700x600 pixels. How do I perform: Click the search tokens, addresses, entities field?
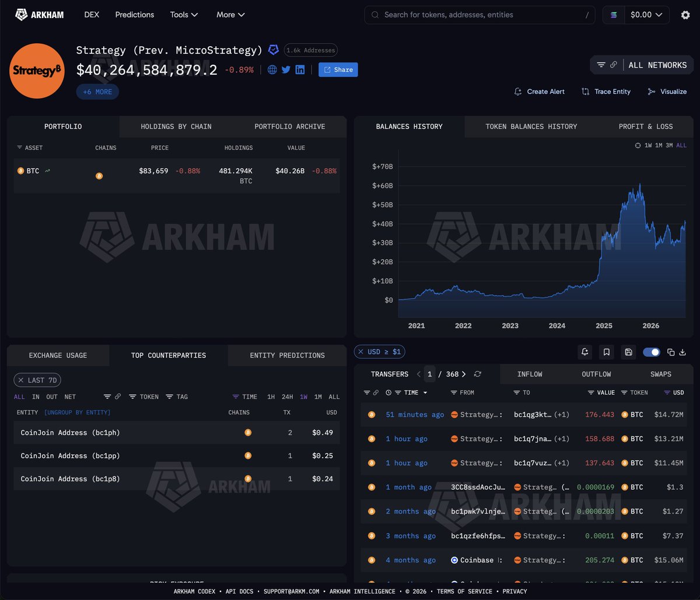(x=480, y=15)
